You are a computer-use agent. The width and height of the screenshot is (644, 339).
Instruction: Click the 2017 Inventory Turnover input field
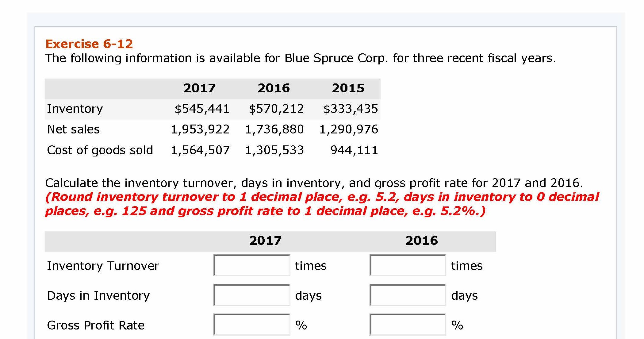(252, 265)
